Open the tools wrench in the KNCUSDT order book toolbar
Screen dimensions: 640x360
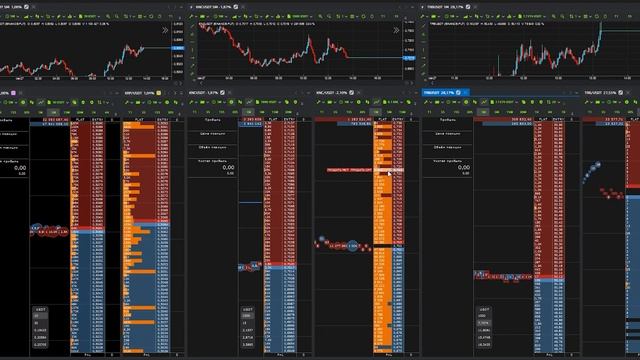coord(191,102)
